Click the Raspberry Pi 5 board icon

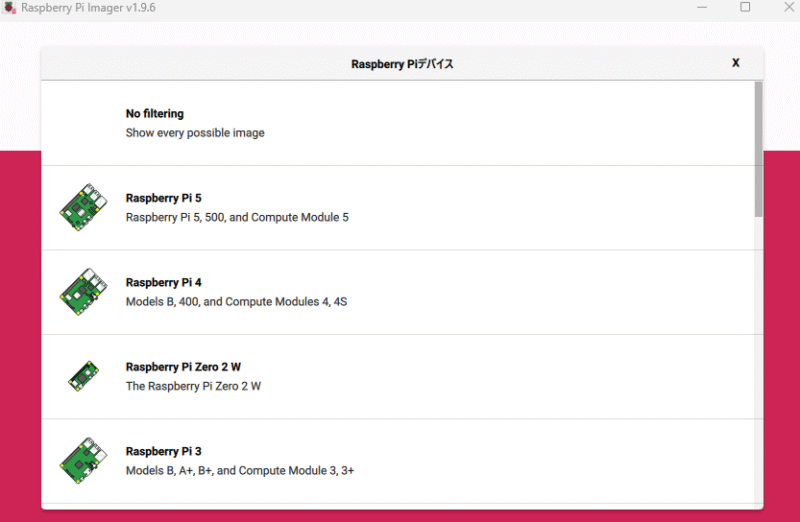pyautogui.click(x=82, y=208)
